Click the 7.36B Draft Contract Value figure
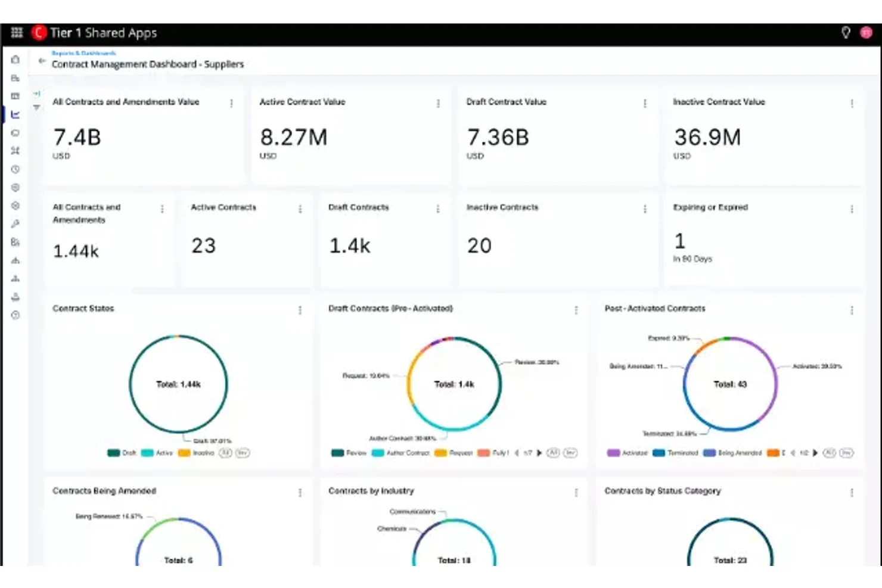The width and height of the screenshot is (882, 588). 498,138
